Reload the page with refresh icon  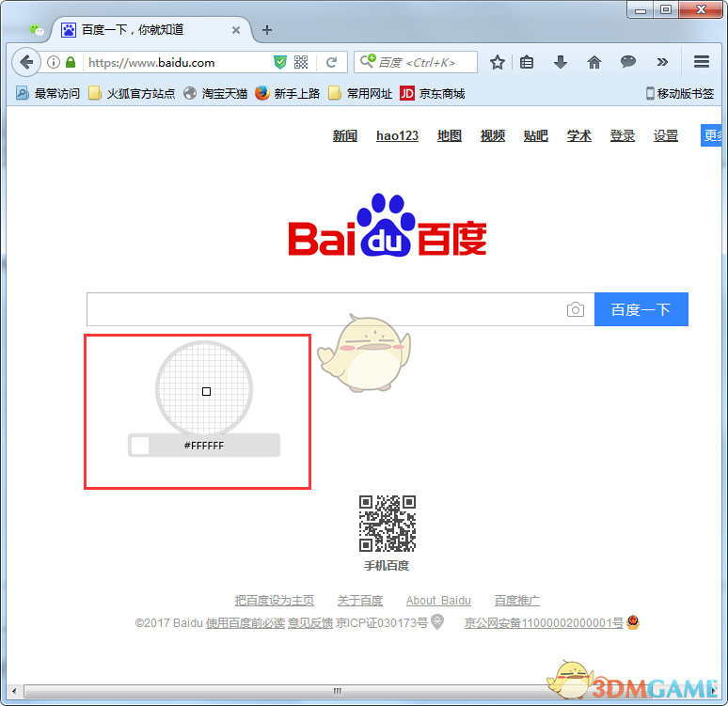(x=331, y=62)
